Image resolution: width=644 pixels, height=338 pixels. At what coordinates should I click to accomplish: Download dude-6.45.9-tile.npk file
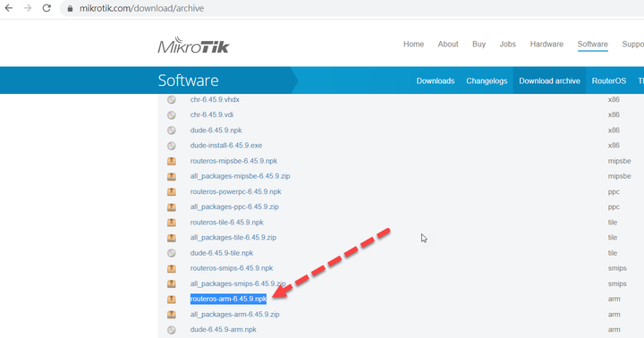(222, 253)
